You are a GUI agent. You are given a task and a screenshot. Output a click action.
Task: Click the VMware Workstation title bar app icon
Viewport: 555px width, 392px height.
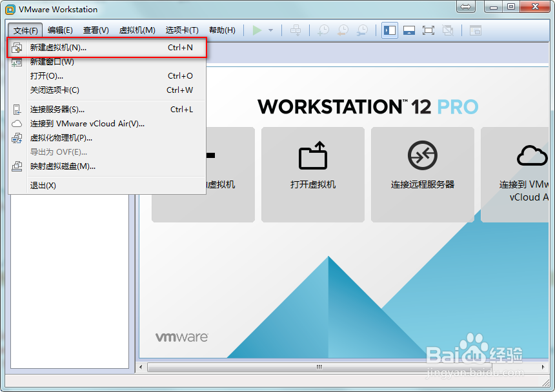point(10,10)
